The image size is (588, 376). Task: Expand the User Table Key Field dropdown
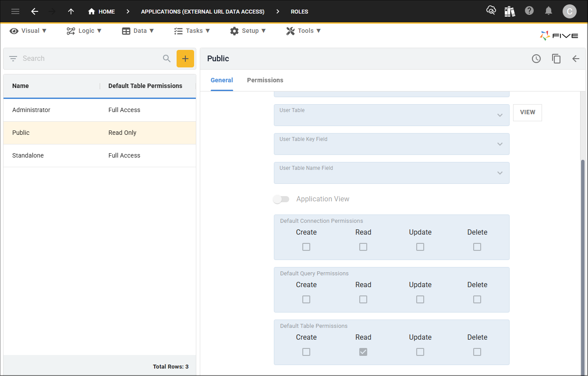click(499, 144)
